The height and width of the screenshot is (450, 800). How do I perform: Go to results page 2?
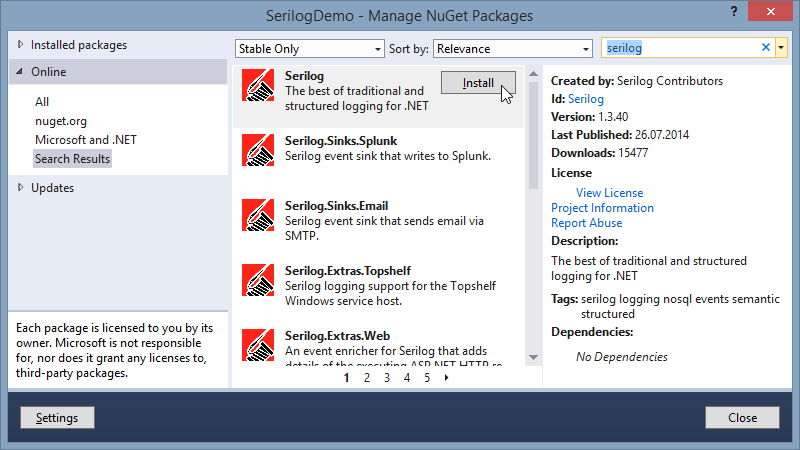tap(367, 378)
